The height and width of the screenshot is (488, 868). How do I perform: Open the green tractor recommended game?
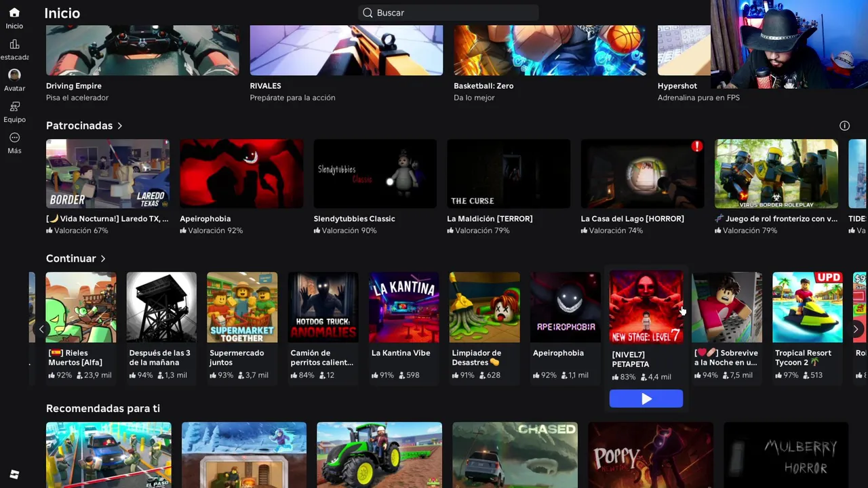click(x=379, y=455)
